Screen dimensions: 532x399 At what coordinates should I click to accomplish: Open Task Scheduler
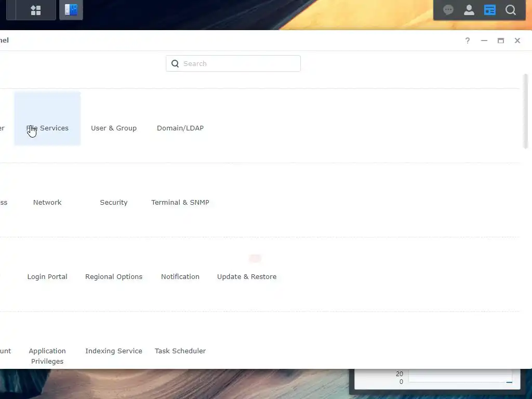tap(180, 351)
